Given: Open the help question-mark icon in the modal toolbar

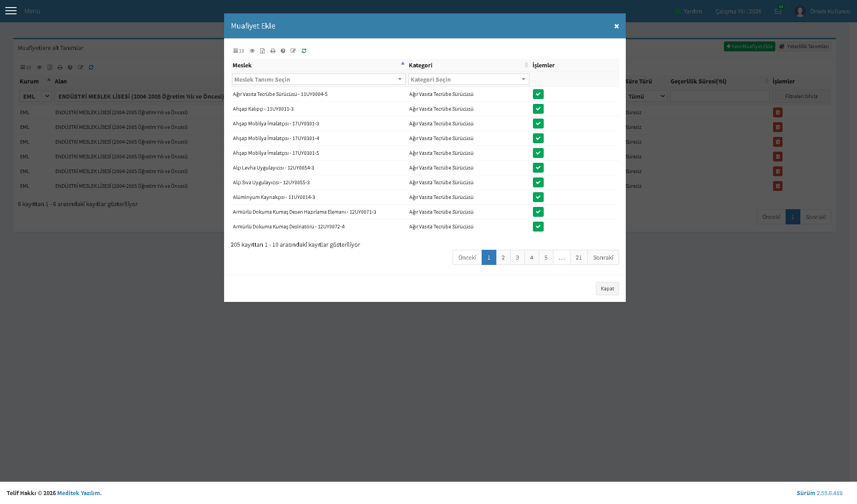Looking at the screenshot, I should tap(283, 51).
